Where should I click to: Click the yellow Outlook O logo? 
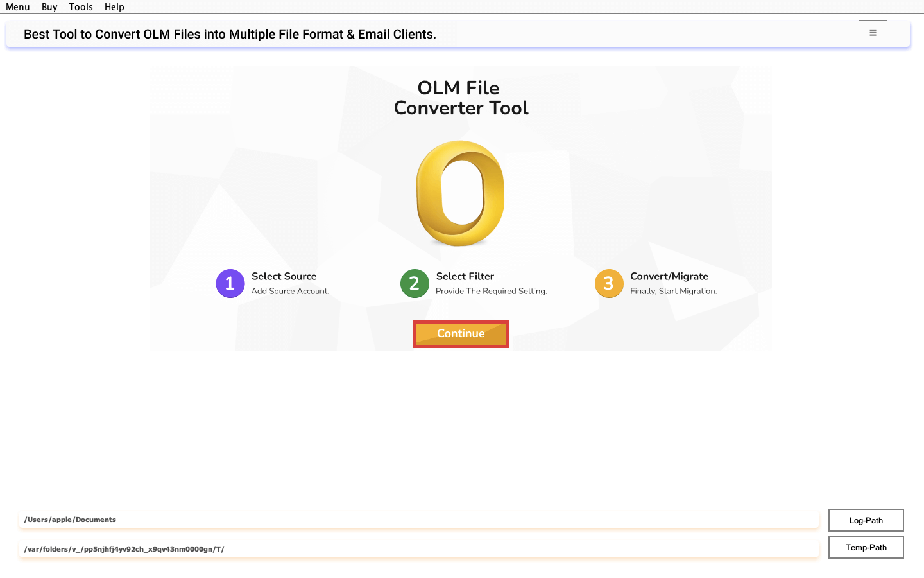(x=461, y=193)
